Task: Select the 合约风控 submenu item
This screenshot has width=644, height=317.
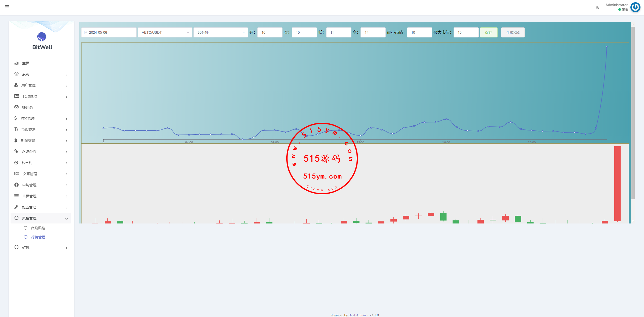Action: click(x=38, y=228)
